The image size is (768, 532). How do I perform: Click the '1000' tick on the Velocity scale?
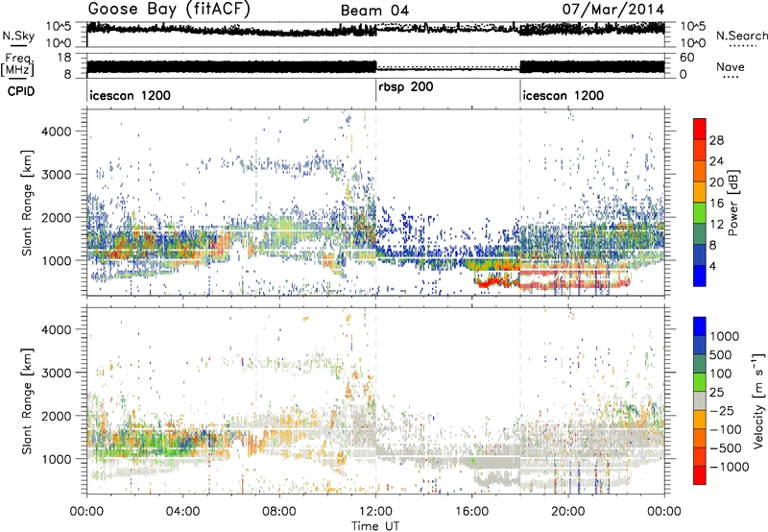coord(724,336)
